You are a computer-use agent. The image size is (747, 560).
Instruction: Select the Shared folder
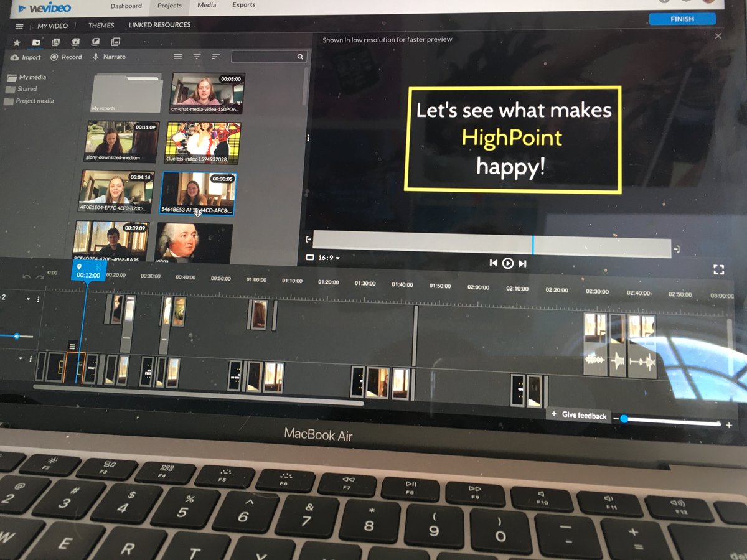(x=22, y=89)
